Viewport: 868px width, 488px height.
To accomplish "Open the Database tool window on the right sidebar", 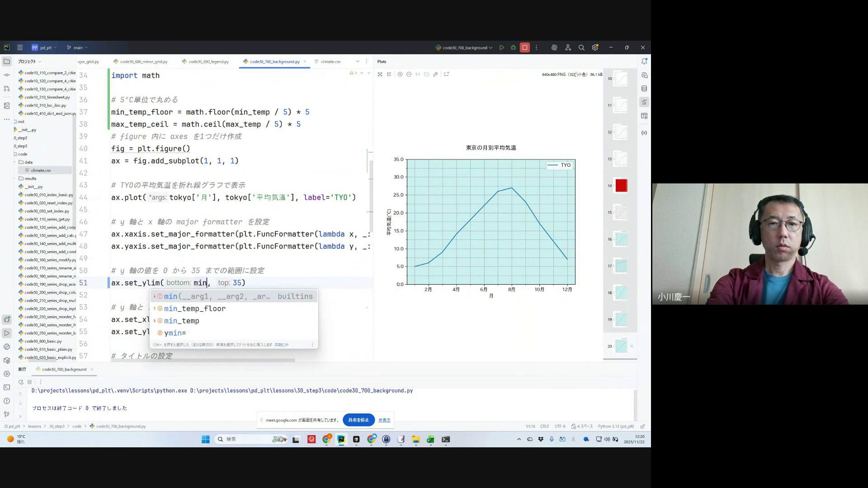I will [644, 89].
